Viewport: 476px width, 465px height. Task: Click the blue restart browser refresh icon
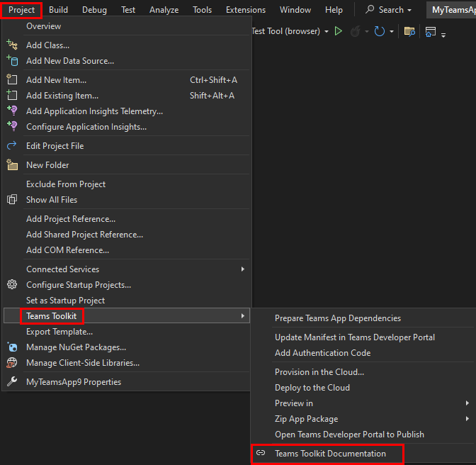tap(380, 31)
